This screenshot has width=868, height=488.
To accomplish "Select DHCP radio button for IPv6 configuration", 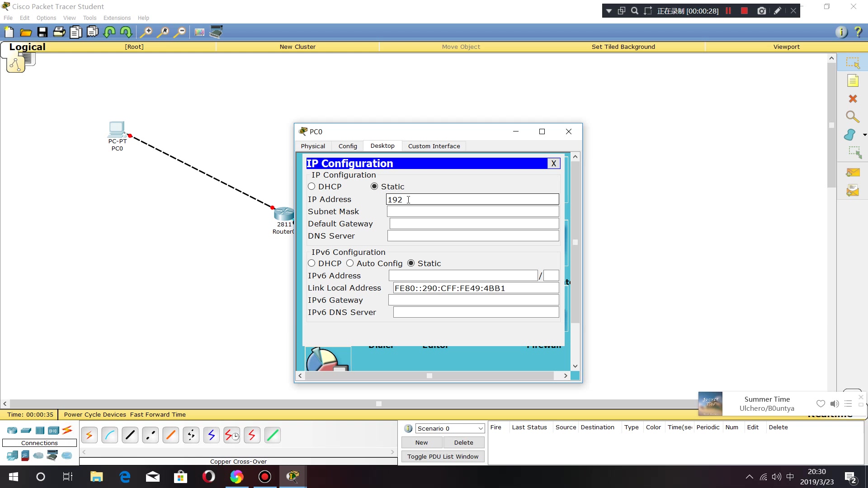I will (x=312, y=264).
